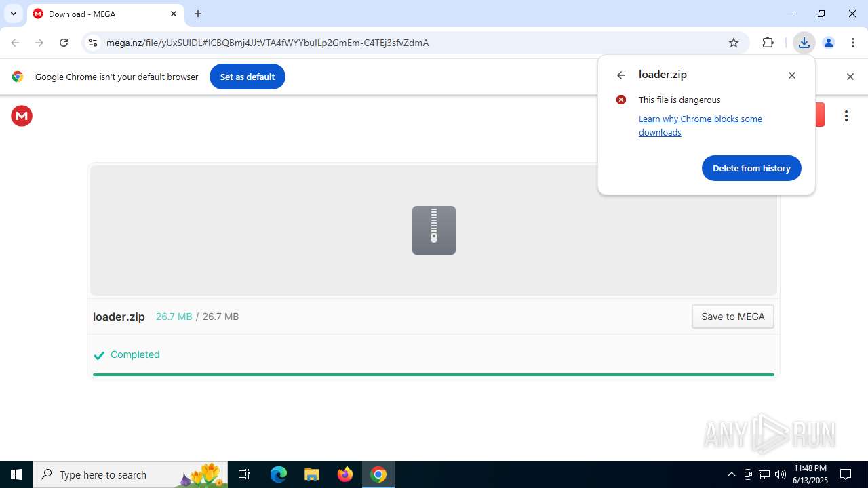Bookmark this page with the star
The height and width of the screenshot is (488, 868).
pos(734,43)
